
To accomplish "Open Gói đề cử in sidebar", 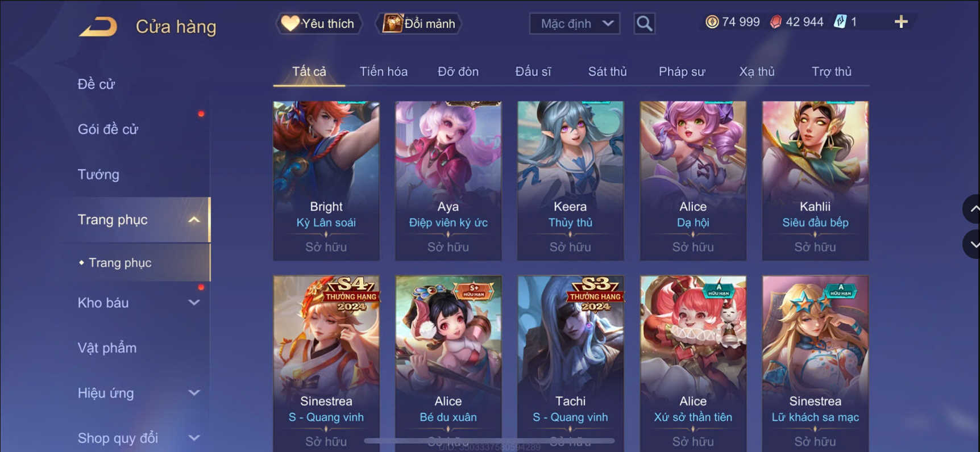I will pyautogui.click(x=108, y=129).
